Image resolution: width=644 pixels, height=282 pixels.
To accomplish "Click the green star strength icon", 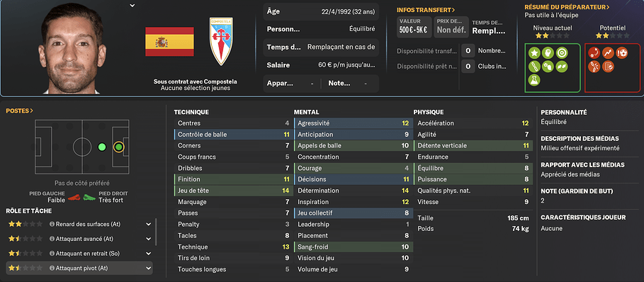I will (x=534, y=53).
